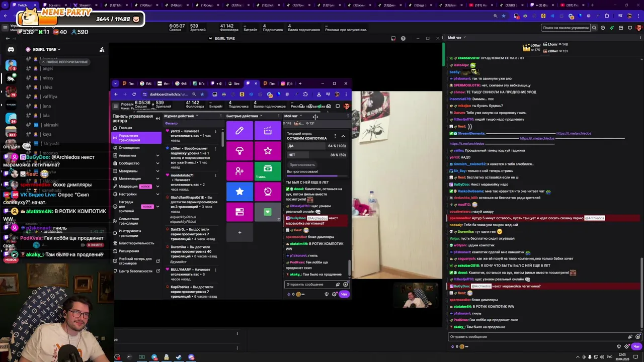Open Учебный лагерь для стримеров link

coord(136,260)
